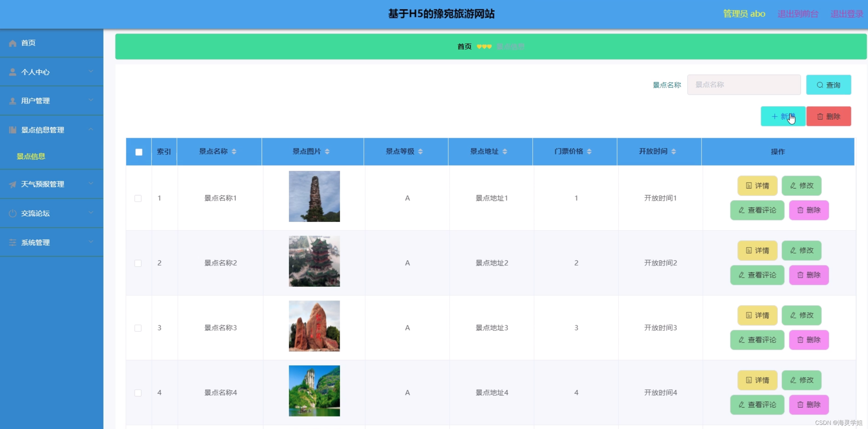This screenshot has width=868, height=429.
Task: Click the 系统管理 sliders icon
Action: click(x=13, y=243)
